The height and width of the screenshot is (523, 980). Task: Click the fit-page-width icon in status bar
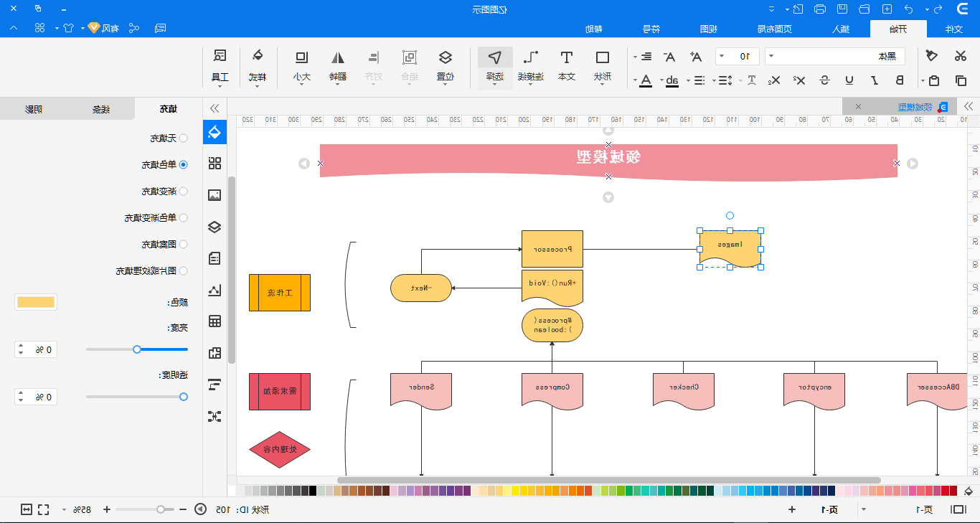[27, 509]
